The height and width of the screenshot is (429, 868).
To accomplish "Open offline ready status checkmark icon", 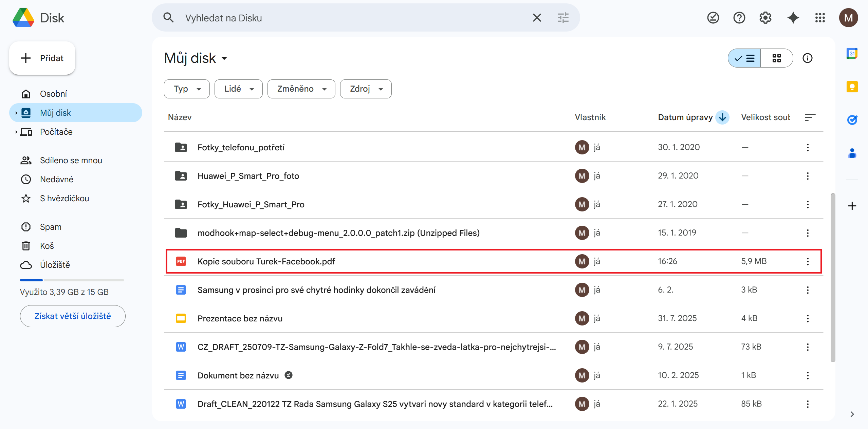I will pos(713,18).
